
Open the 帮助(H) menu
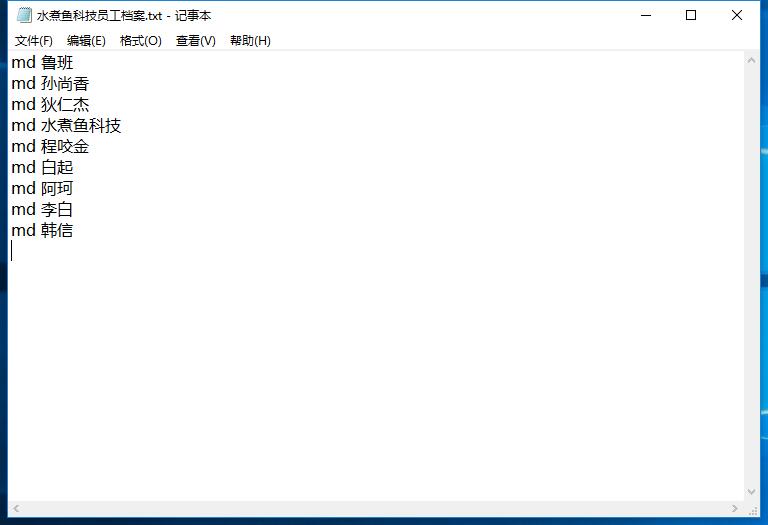[x=250, y=41]
